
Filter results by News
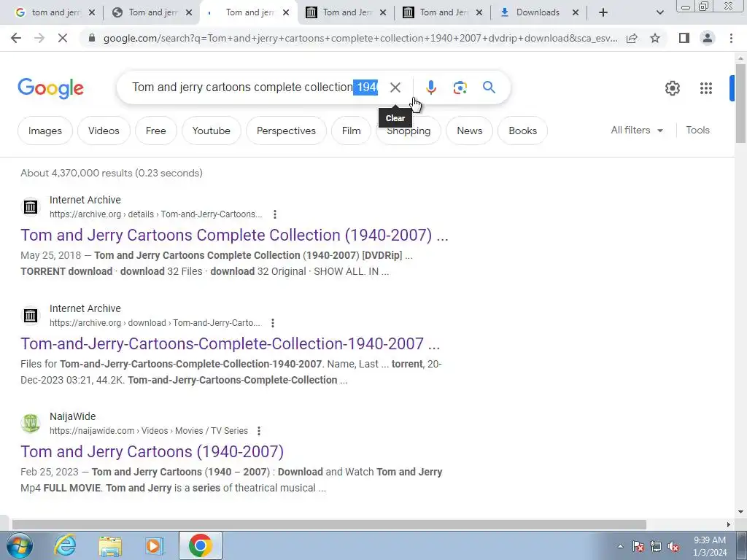pos(469,131)
